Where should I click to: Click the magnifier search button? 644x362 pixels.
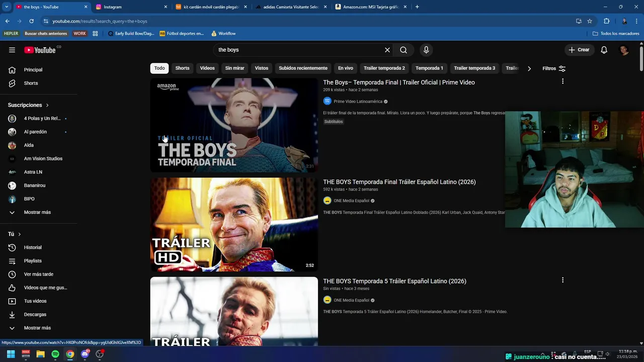[404, 50]
